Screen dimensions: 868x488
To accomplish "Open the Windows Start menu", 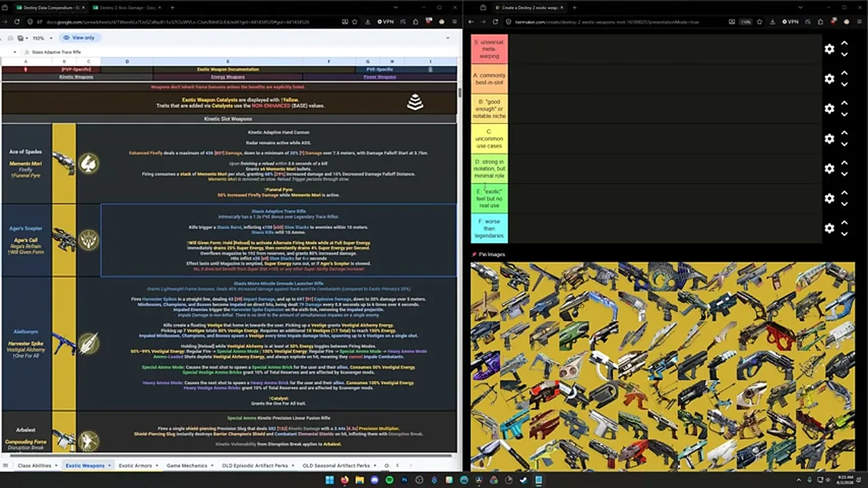I will 330,481.
